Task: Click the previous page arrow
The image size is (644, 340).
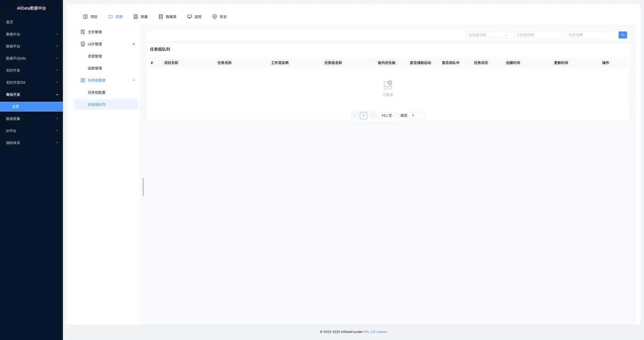Action: point(354,116)
